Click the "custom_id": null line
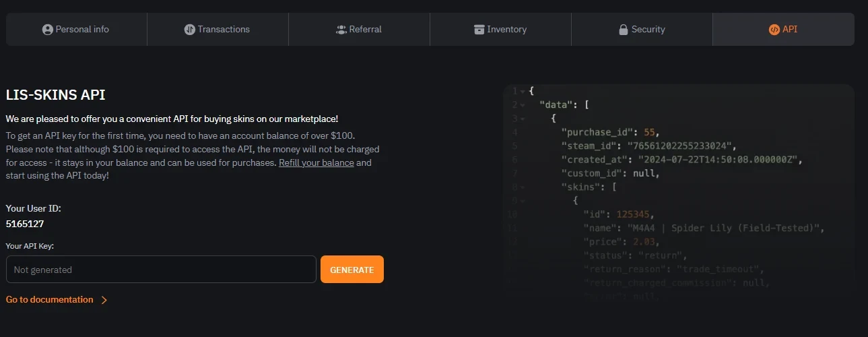Screen dimensions: 868x337 (610, 173)
